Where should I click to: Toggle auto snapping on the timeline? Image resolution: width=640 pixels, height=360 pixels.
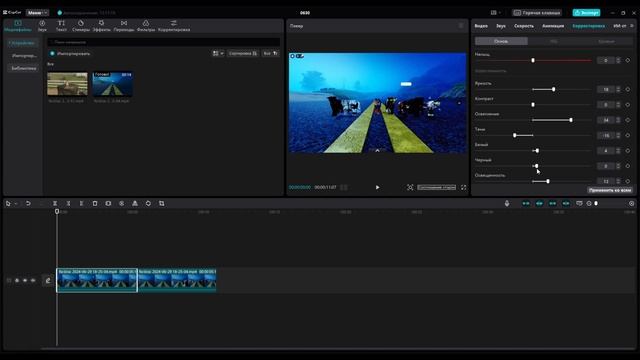(539, 203)
